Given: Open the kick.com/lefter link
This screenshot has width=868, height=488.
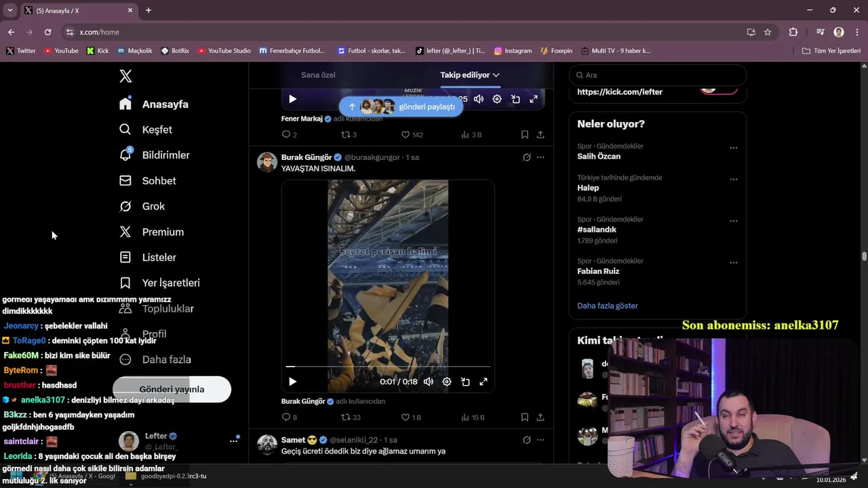Looking at the screenshot, I should [x=620, y=91].
